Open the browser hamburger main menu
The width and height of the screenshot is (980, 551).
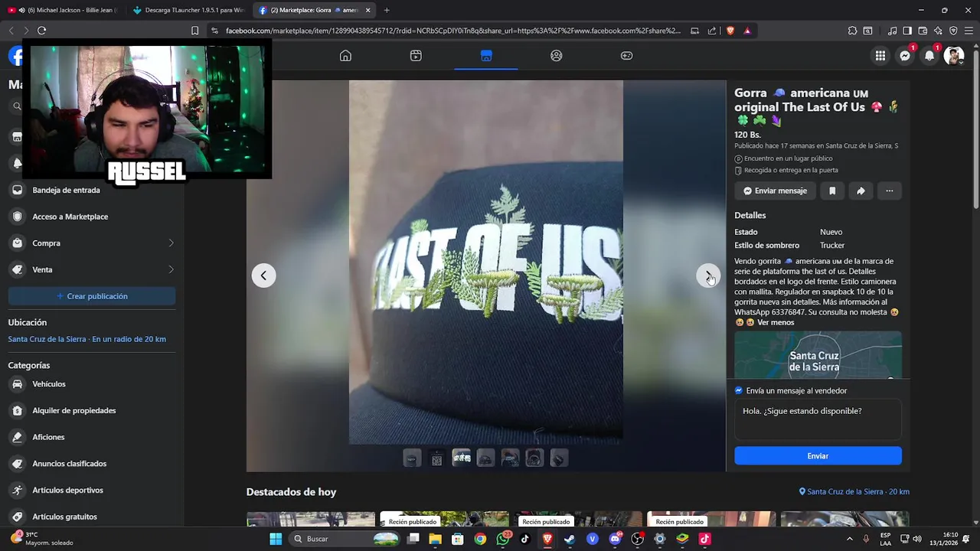(969, 31)
